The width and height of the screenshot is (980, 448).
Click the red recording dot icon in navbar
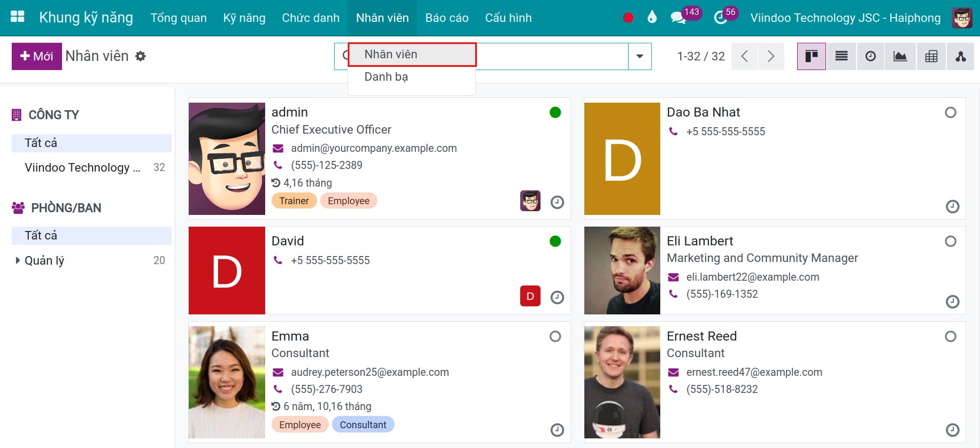click(x=628, y=18)
